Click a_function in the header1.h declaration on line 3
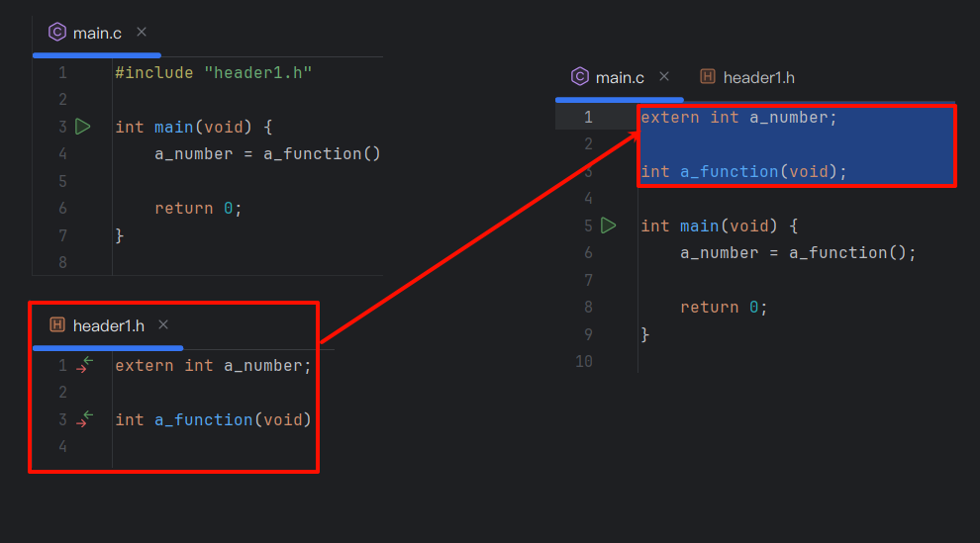The image size is (980, 543). coord(203,419)
